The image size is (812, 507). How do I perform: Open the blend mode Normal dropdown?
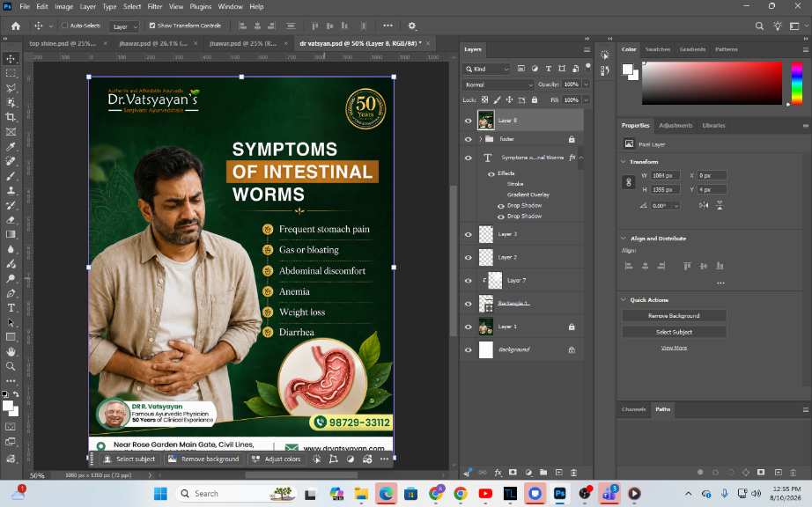[498, 84]
